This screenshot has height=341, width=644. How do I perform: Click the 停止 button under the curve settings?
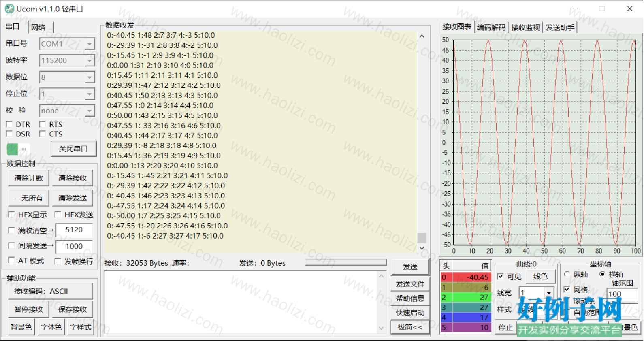point(505,328)
